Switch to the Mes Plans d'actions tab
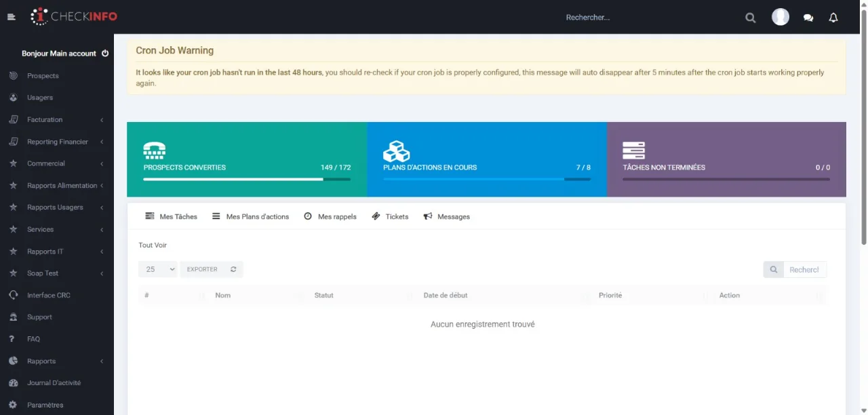This screenshot has width=868, height=415. tap(251, 216)
